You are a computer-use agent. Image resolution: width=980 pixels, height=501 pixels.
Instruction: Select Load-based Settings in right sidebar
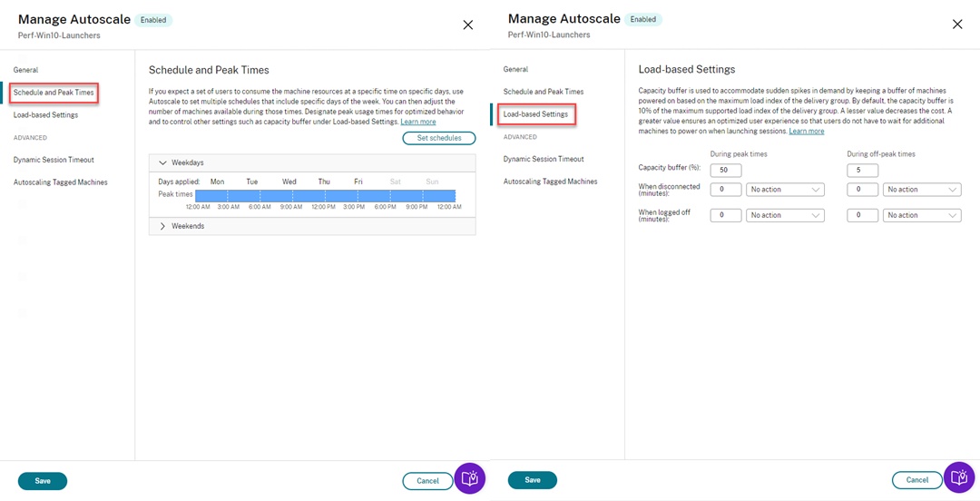tap(535, 114)
